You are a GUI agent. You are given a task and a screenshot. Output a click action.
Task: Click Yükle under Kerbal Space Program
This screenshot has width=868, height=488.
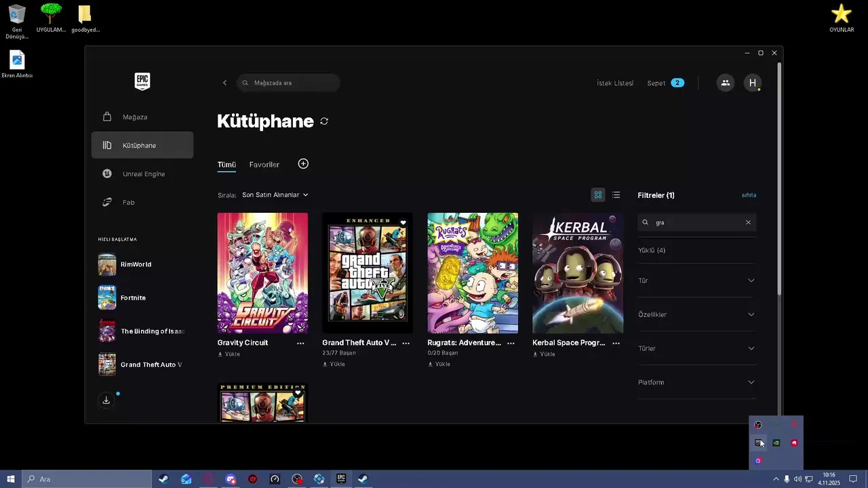[x=544, y=354]
